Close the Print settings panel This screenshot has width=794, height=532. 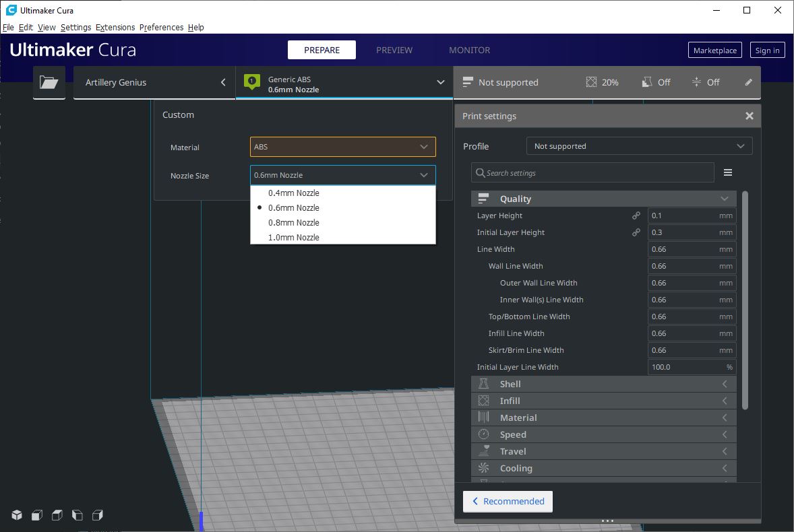tap(750, 116)
